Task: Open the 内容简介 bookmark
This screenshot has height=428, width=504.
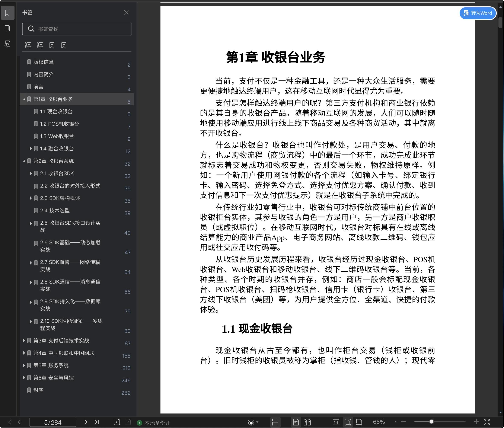Action: (x=77, y=74)
